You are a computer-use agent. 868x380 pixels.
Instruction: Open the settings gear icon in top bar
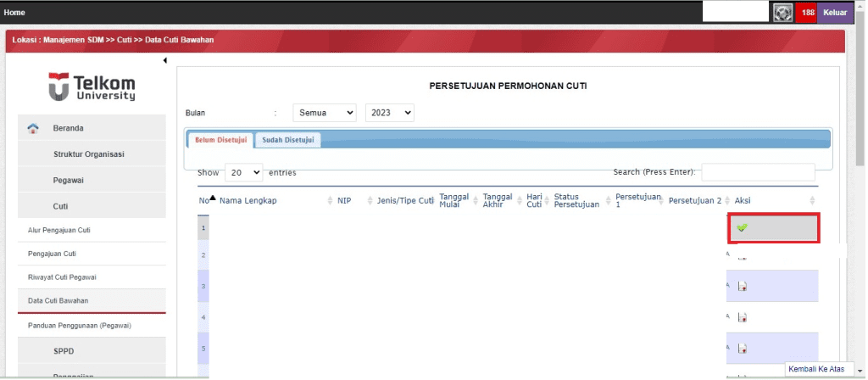pyautogui.click(x=782, y=12)
